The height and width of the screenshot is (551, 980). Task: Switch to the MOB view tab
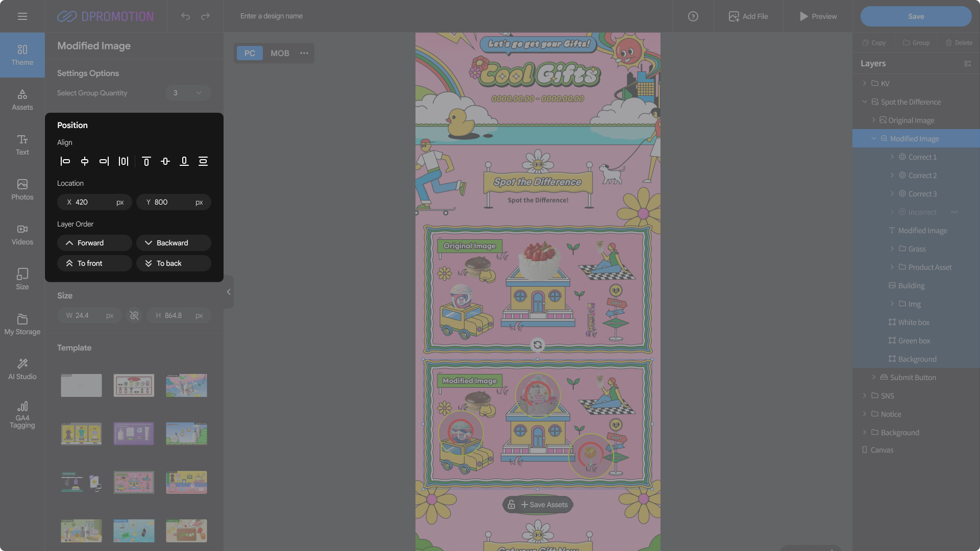(x=280, y=53)
